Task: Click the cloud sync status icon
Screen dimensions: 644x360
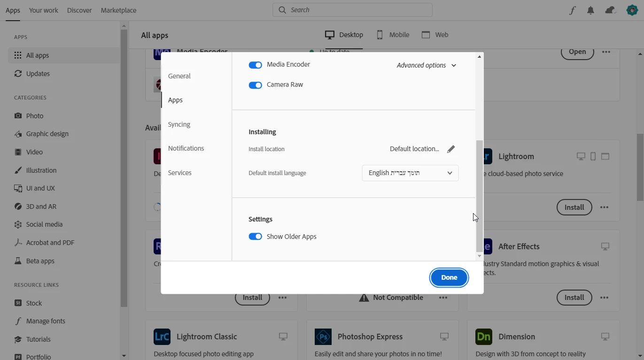Action: tap(610, 10)
